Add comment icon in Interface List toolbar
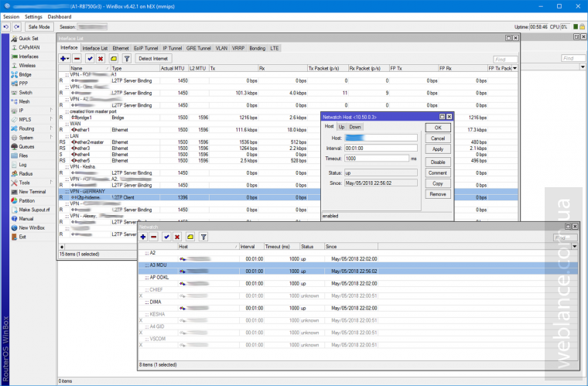The image size is (588, 386). click(x=114, y=59)
